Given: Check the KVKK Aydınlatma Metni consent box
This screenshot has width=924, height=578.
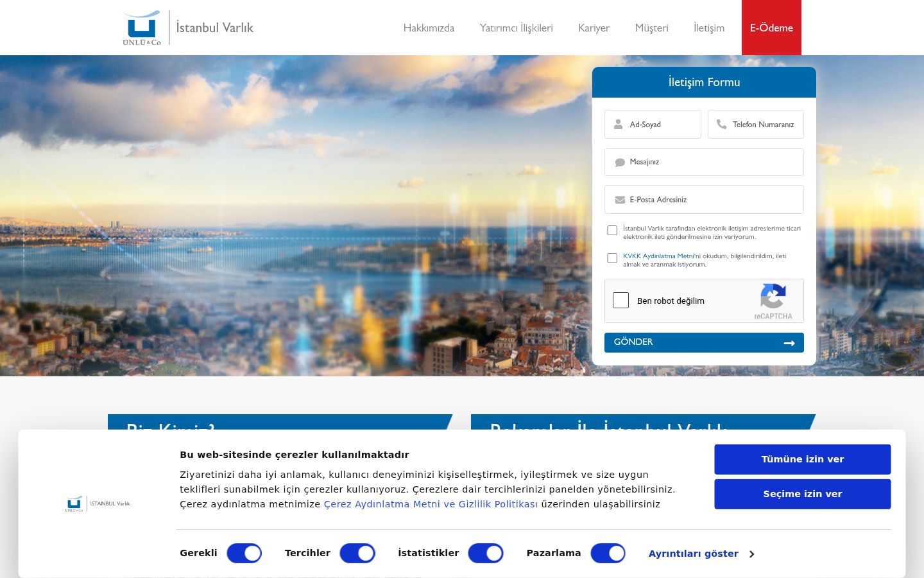Looking at the screenshot, I should [612, 258].
